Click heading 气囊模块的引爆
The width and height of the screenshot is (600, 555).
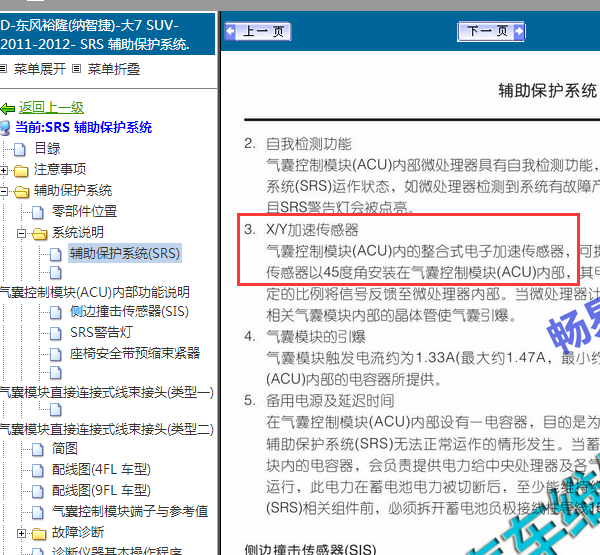click(x=316, y=337)
